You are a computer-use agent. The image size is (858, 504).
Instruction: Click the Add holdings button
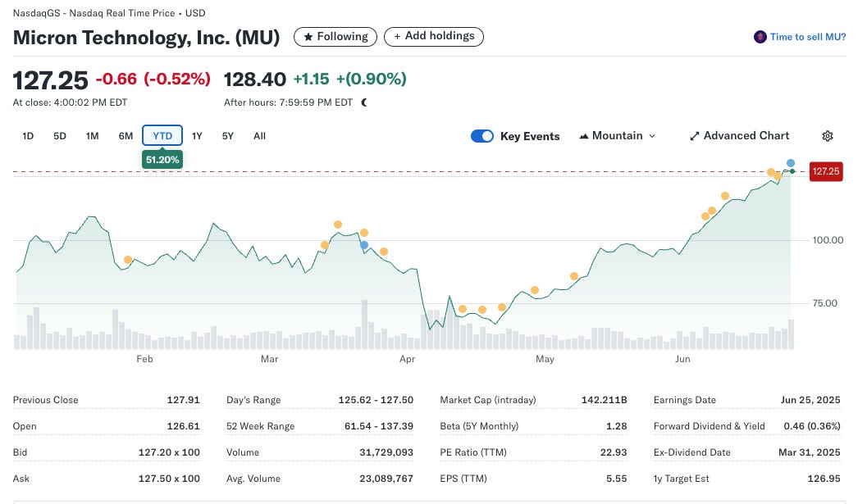pyautogui.click(x=434, y=37)
